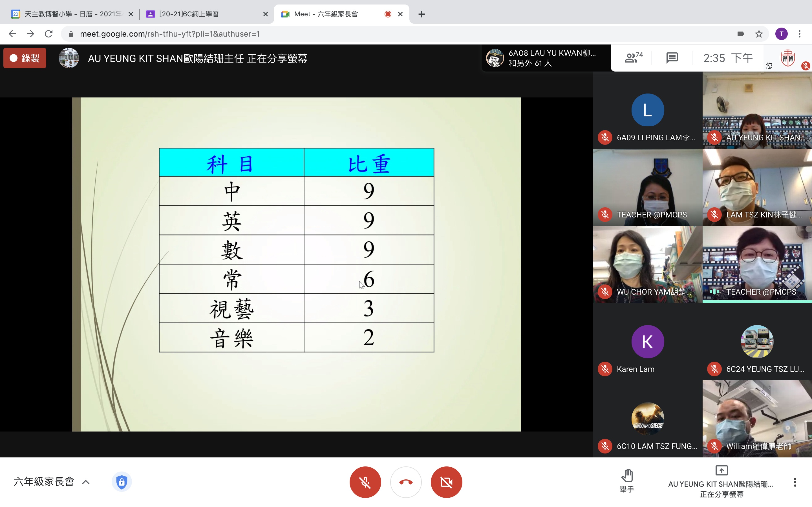Viewport: 812px width, 507px height.
Task: Toggle the microphone mute button
Action: tap(365, 482)
